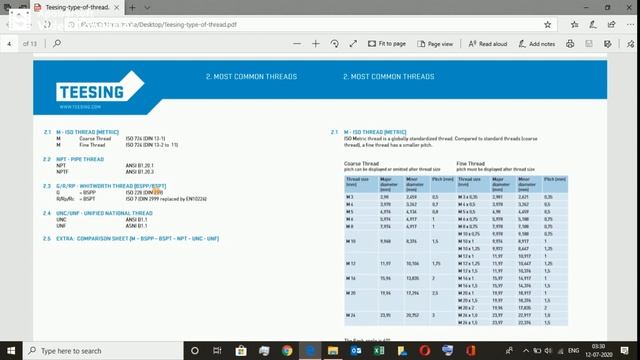Click the Coarse Thread table heading
This screenshot has height=360, width=640.
(x=361, y=163)
